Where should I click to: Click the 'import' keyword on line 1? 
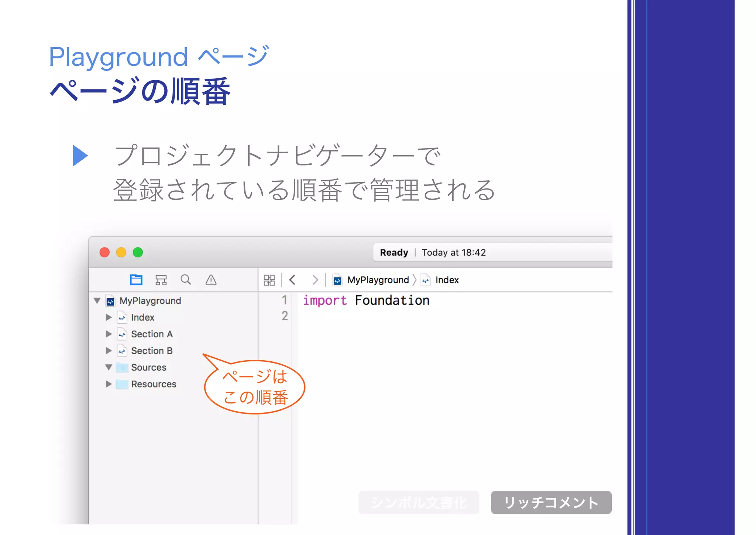pos(325,300)
